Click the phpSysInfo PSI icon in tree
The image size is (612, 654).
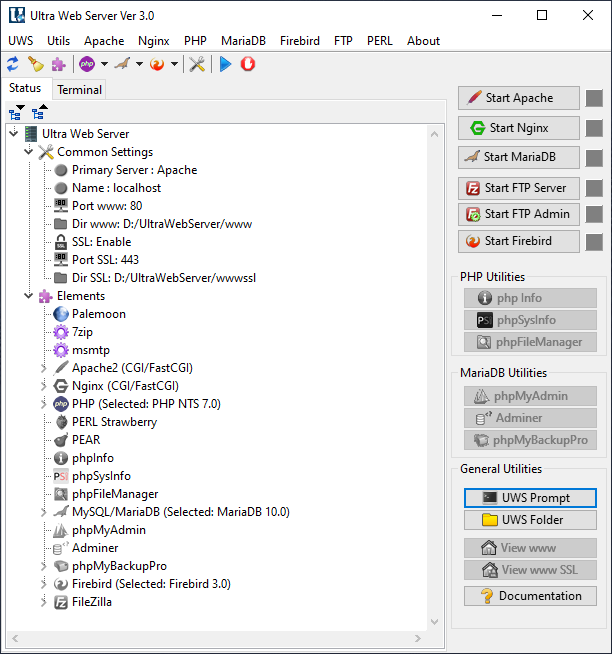coord(61,476)
